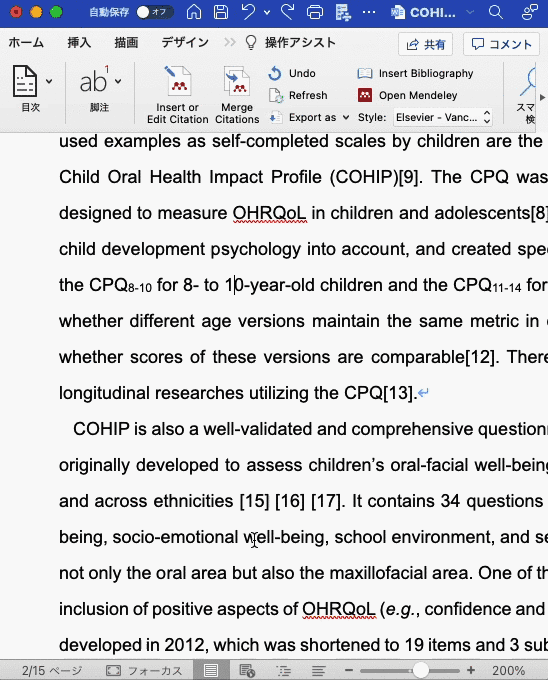The width and height of the screenshot is (548, 680).
Task: Open the undo history dropdown arrow
Action: pyautogui.click(x=267, y=13)
